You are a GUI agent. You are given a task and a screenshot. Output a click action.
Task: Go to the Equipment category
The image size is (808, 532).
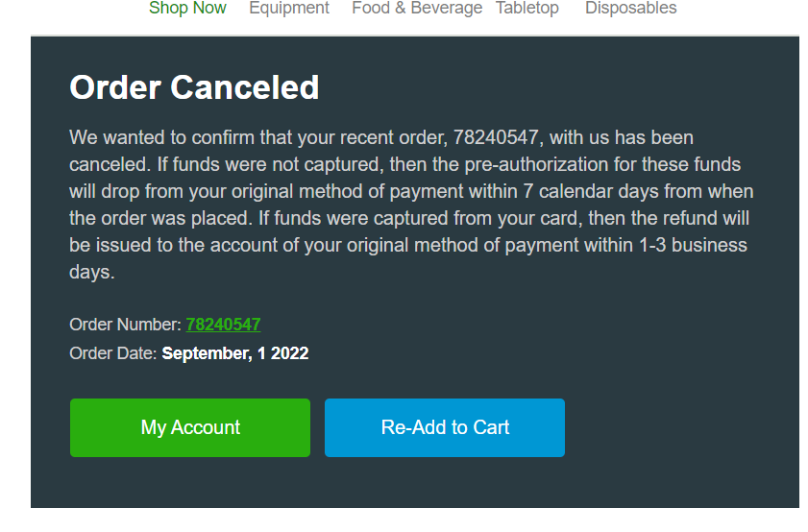click(x=289, y=9)
